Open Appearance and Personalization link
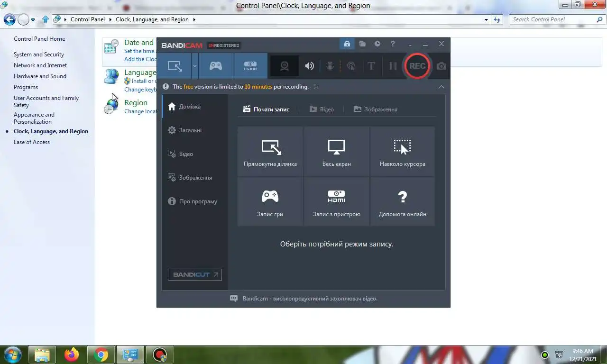 point(34,118)
